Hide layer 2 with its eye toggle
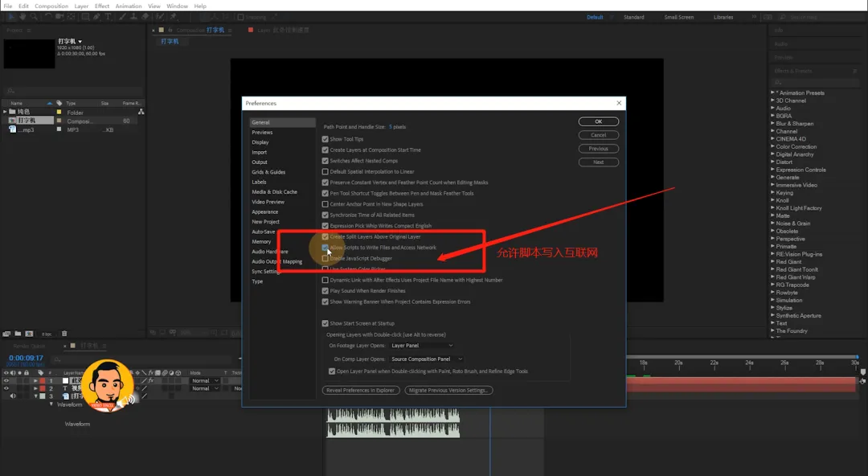The image size is (868, 476). point(6,388)
